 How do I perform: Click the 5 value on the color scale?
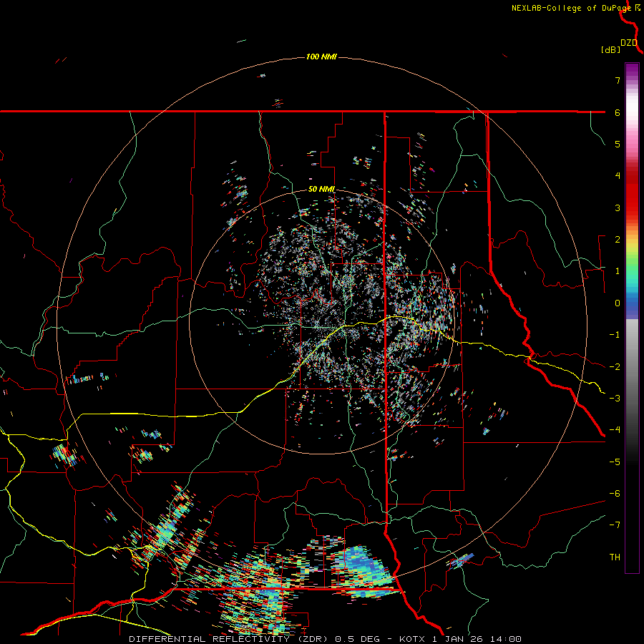point(618,144)
